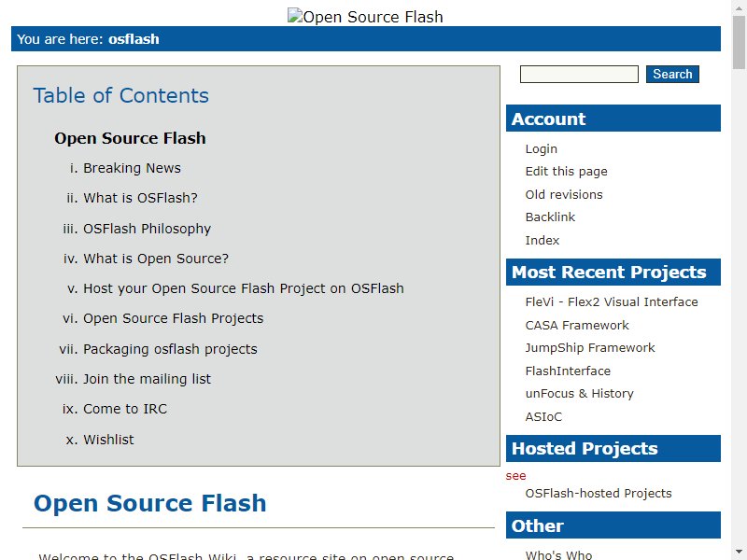Go to OSFlash Philosophy entry

pos(147,229)
